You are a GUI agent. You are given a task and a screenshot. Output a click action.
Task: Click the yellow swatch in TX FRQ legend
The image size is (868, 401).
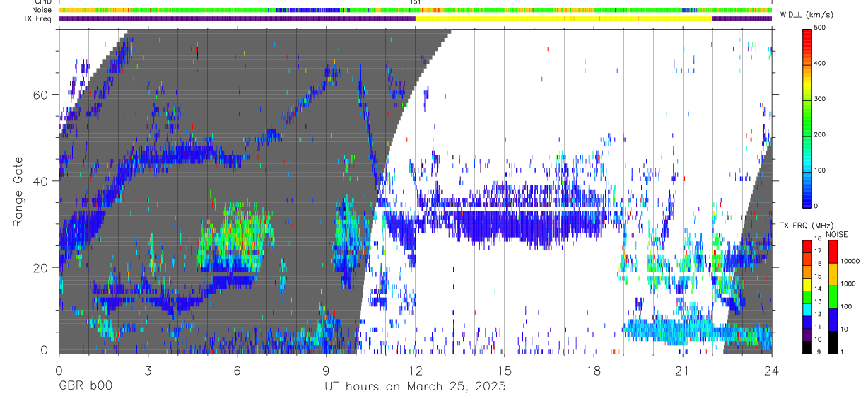coord(807,284)
